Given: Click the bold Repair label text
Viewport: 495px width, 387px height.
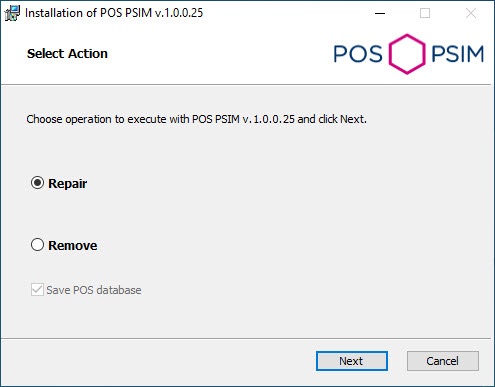Looking at the screenshot, I should tap(68, 184).
